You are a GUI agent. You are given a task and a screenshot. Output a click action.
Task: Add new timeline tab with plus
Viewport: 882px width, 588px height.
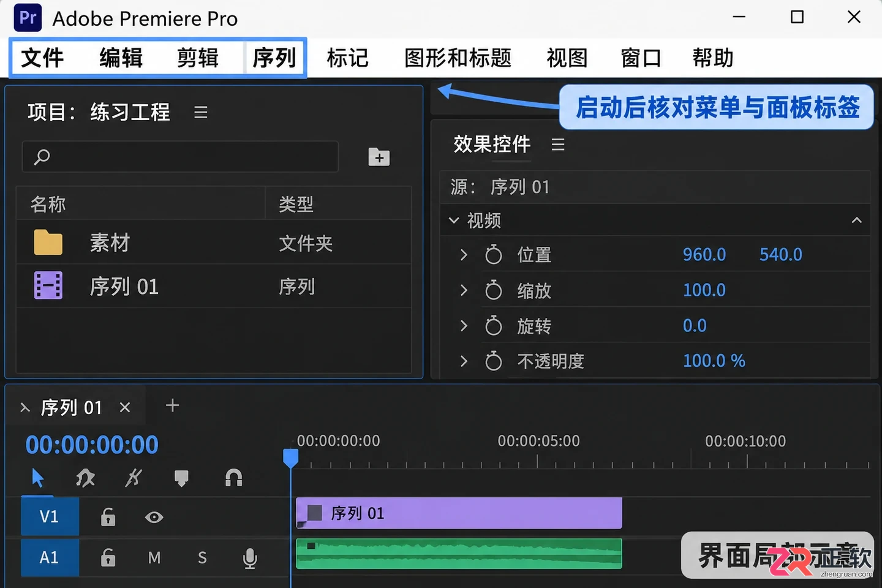click(x=173, y=405)
